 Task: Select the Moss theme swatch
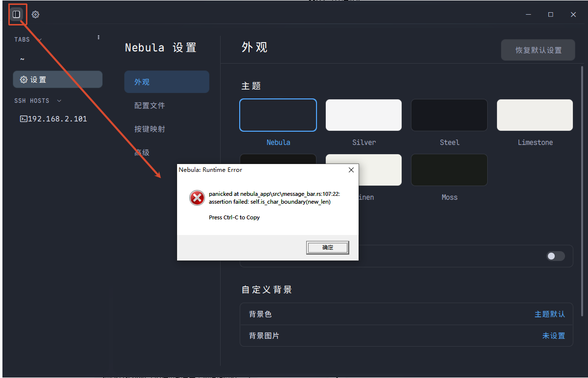[449, 170]
